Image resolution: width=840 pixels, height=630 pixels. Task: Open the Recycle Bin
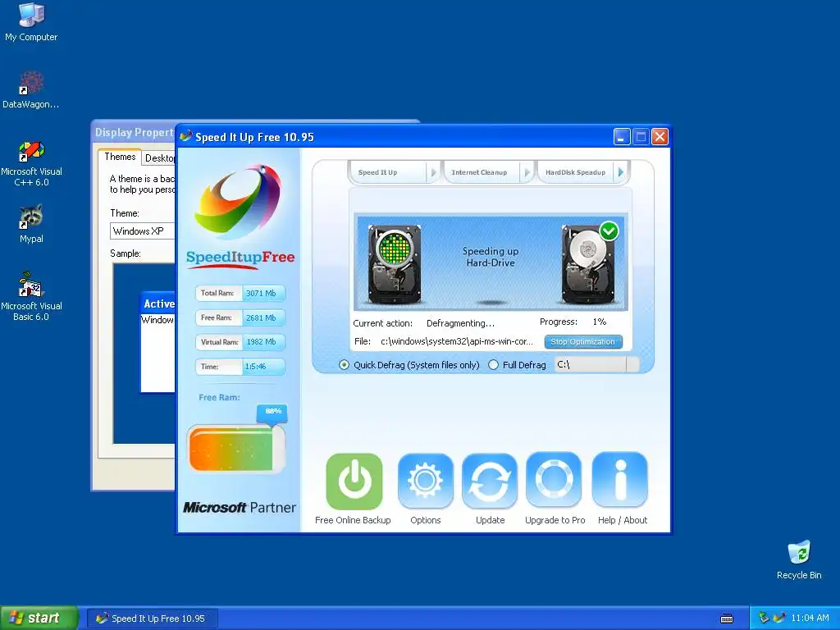(799, 559)
